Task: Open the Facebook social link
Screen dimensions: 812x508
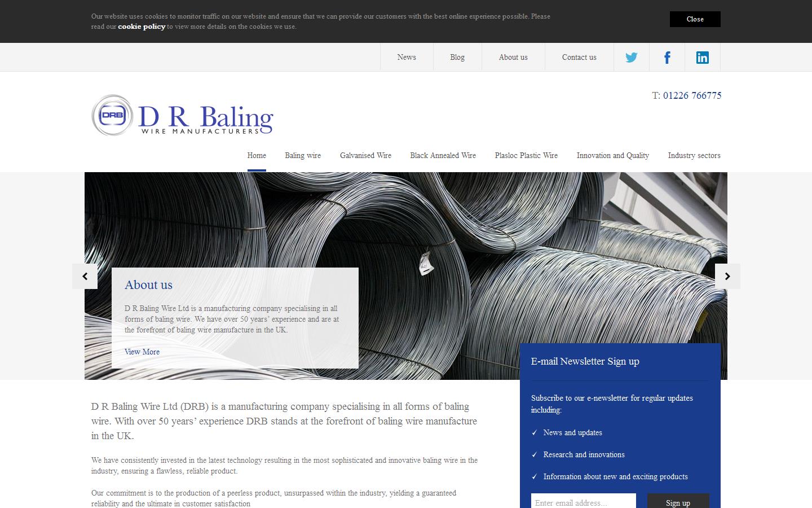Action: tap(667, 57)
